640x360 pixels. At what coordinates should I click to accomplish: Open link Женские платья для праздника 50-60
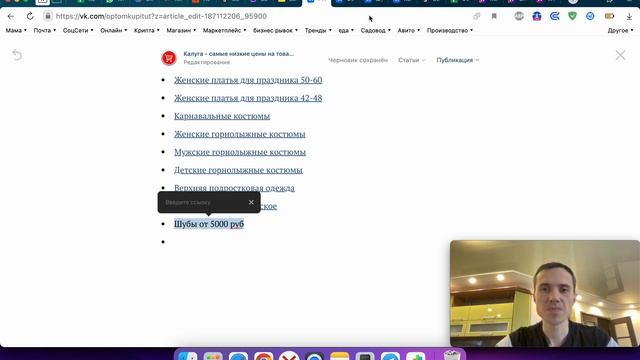pos(248,80)
